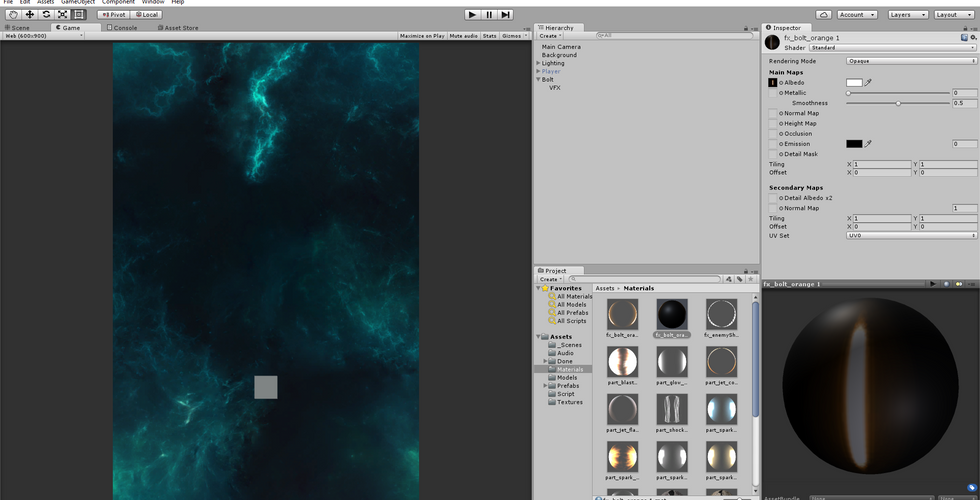Select the Textures folder in Assets

coord(570,402)
